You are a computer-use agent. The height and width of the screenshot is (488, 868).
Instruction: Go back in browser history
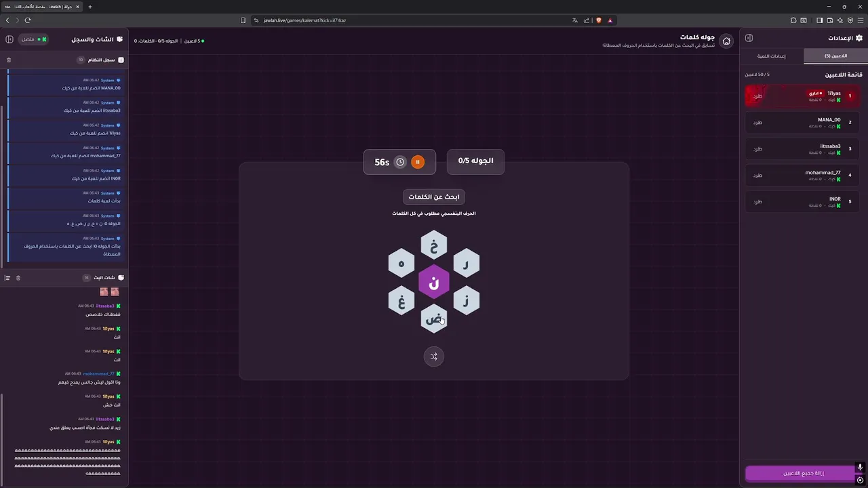7,20
